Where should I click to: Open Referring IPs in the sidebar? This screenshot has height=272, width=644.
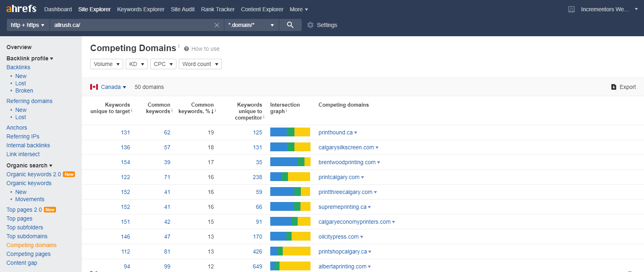(x=23, y=136)
